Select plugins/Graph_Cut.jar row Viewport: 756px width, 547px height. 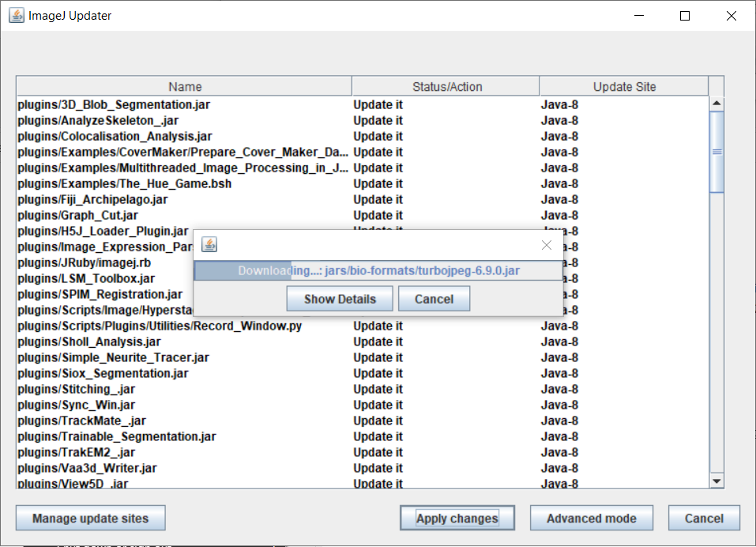(x=363, y=216)
